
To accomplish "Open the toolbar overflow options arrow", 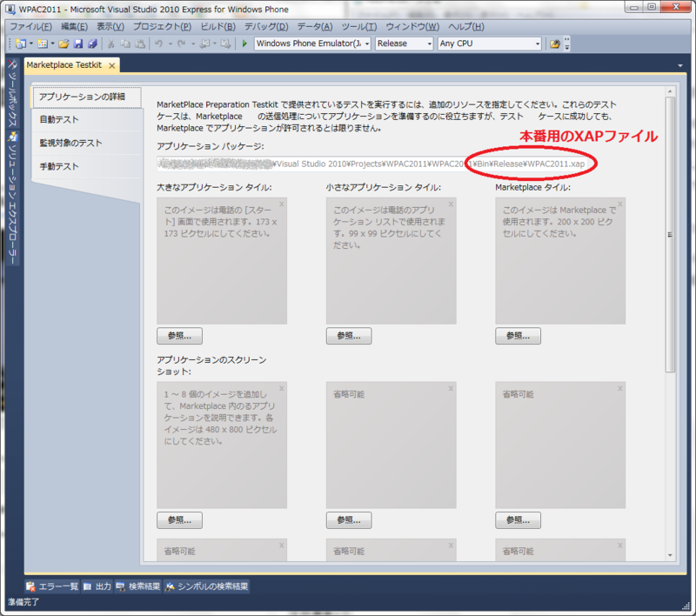I will click(567, 44).
